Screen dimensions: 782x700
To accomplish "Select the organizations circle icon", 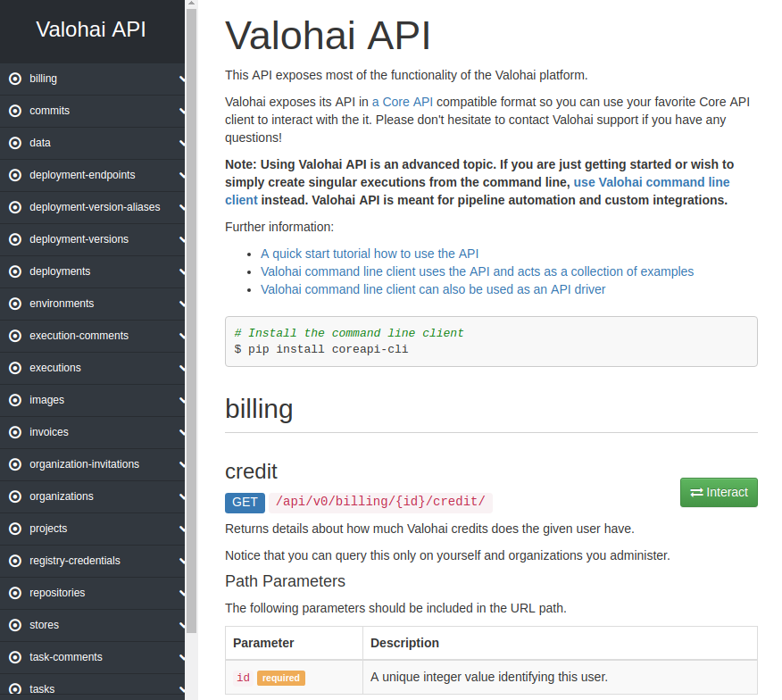I will 15,496.
